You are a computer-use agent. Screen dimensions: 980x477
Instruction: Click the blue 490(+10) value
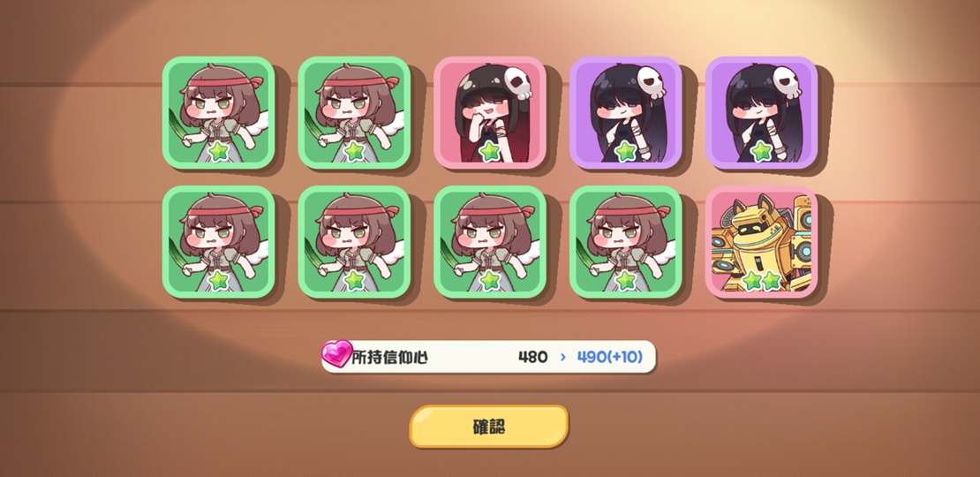pos(610,357)
